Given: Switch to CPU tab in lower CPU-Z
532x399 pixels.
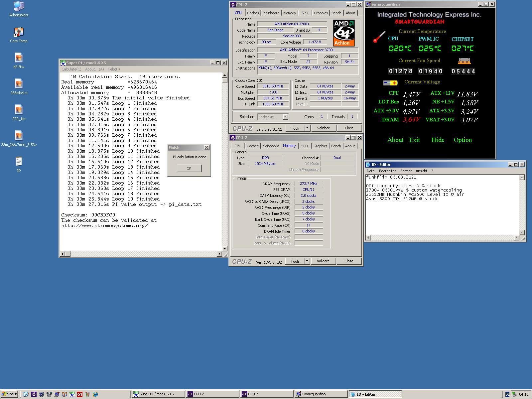Looking at the screenshot, I should 238,146.
